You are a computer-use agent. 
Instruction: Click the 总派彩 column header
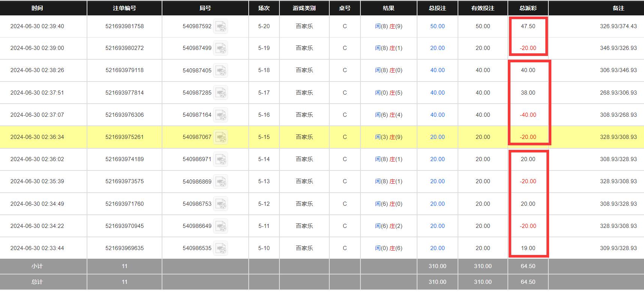528,8
